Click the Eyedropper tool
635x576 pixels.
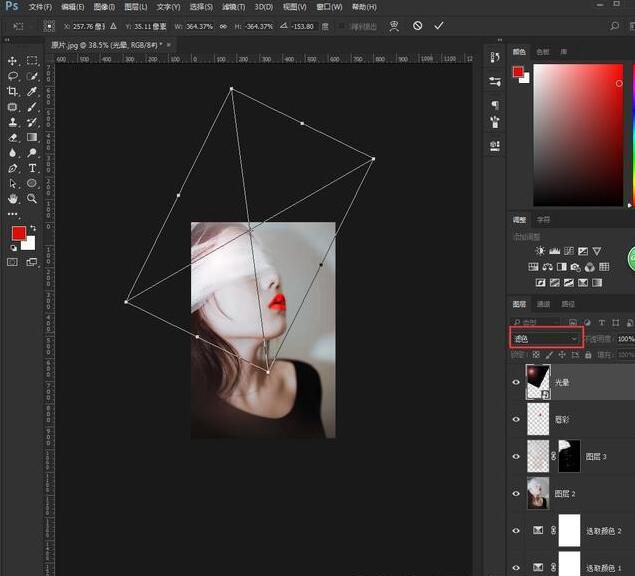click(32, 91)
